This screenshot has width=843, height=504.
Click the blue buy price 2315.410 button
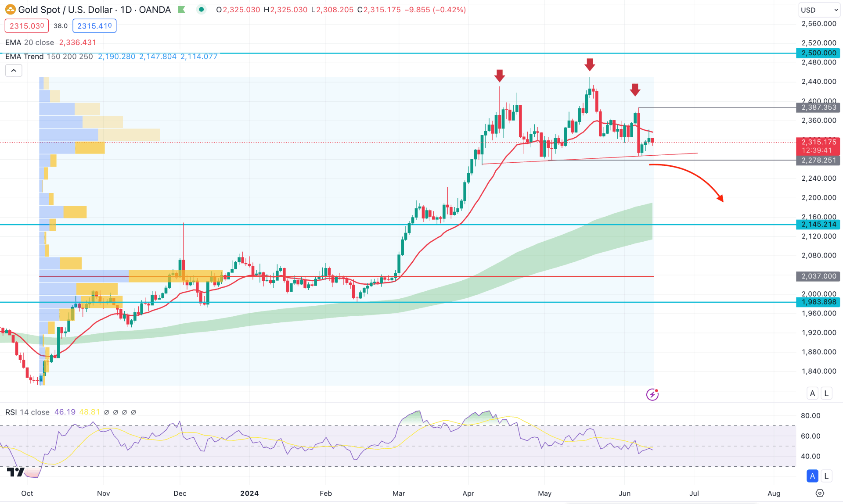point(94,26)
